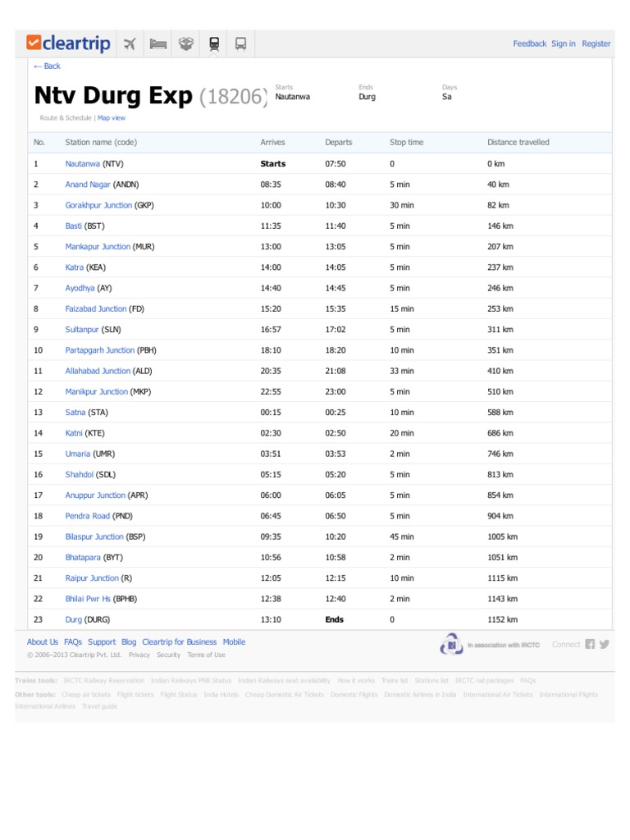Viewport: 630px width, 840px height.
Task: Open the Facebook connect icon
Action: click(590, 644)
